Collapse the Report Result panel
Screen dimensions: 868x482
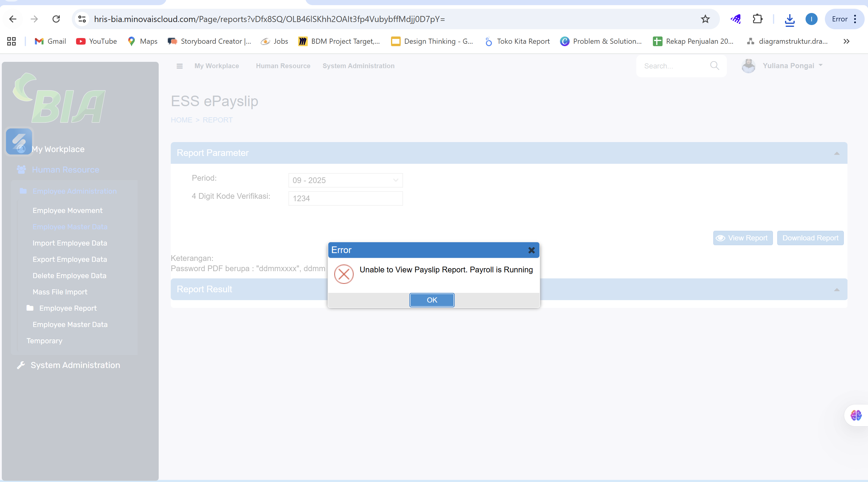837,290
